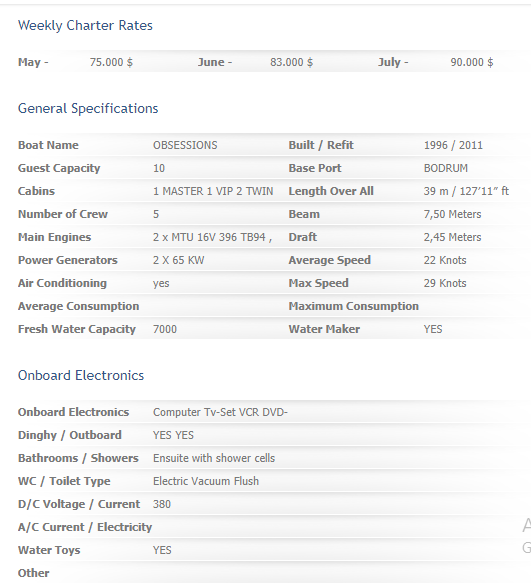Viewport: 531px width, 585px height.
Task: Click the Built / Refit value 1996 / 2011
Action: coord(453,145)
